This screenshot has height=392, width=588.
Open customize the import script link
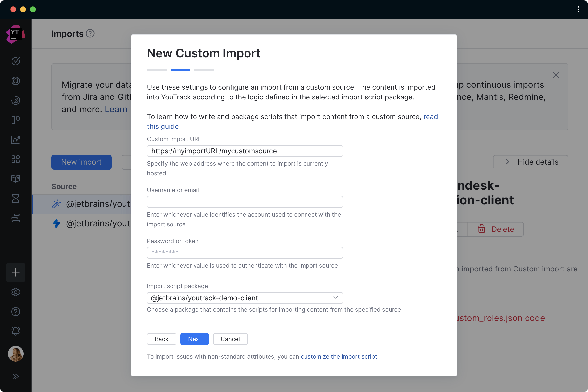click(339, 357)
